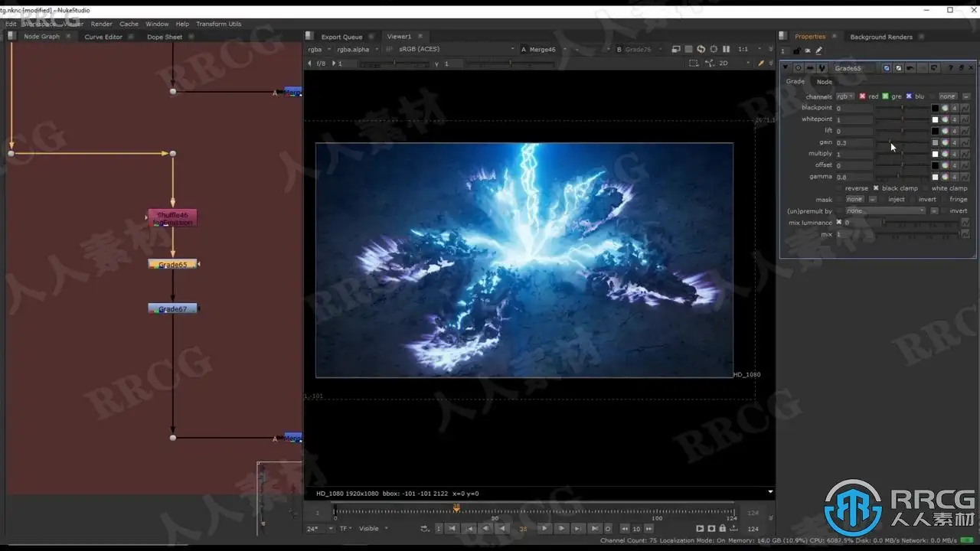Click the gain color swatch
The width and height of the screenshot is (980, 551).
click(935, 142)
